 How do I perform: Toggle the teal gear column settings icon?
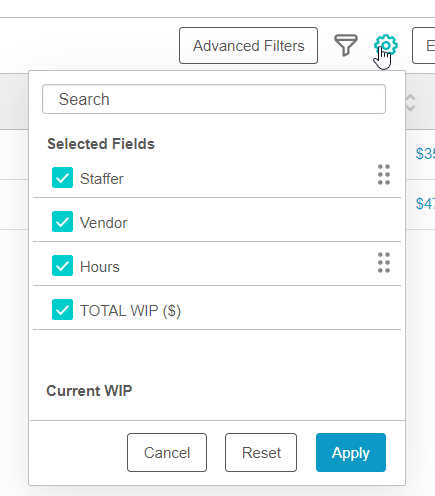coord(386,45)
